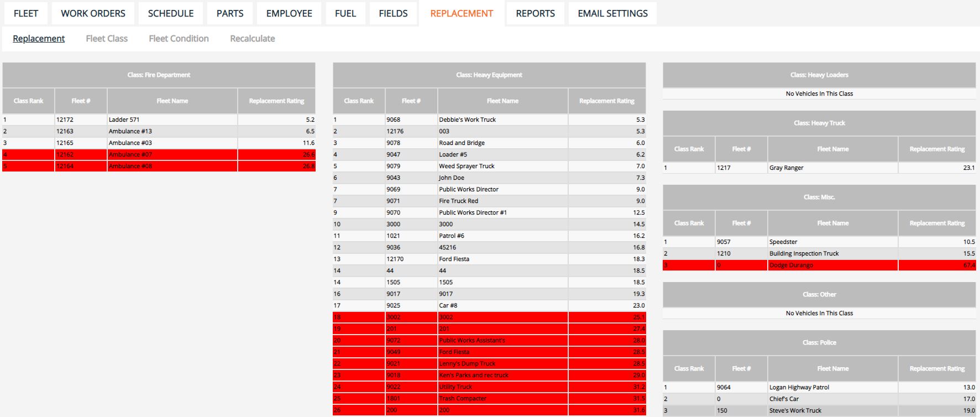Click Class: Heavy Equipment header
The height and width of the screenshot is (417, 980).
(489, 75)
